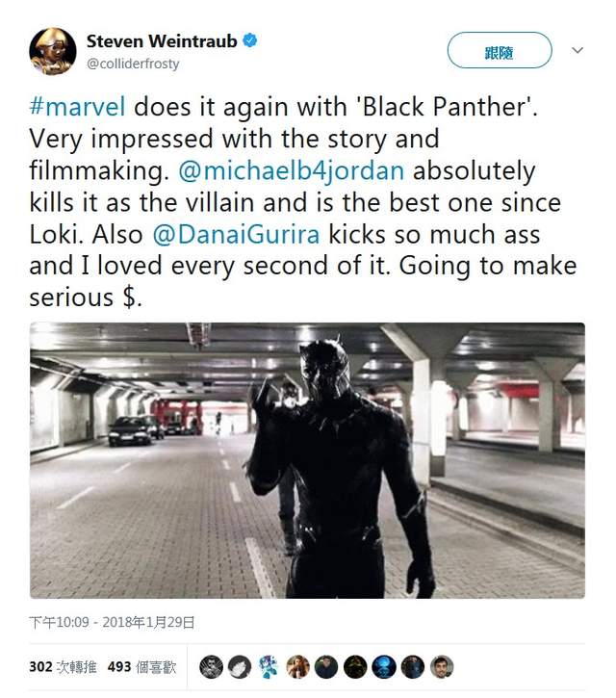Click the blue verified badge
616x698 pixels.
tap(250, 40)
